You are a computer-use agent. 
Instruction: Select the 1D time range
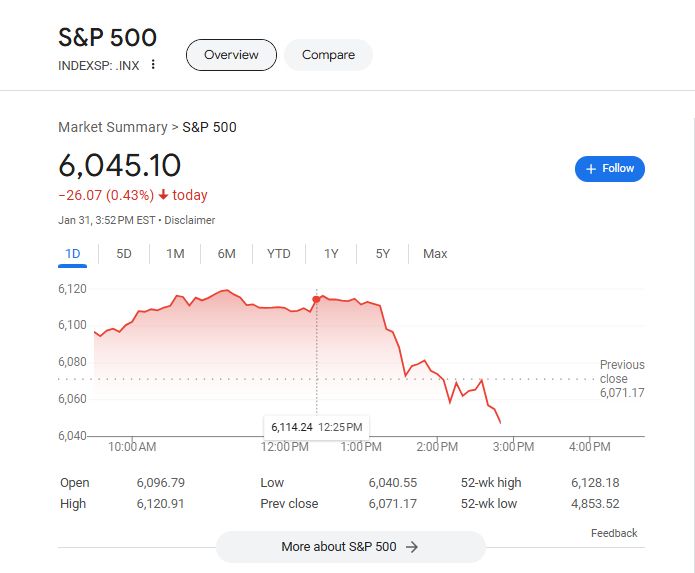pyautogui.click(x=73, y=254)
